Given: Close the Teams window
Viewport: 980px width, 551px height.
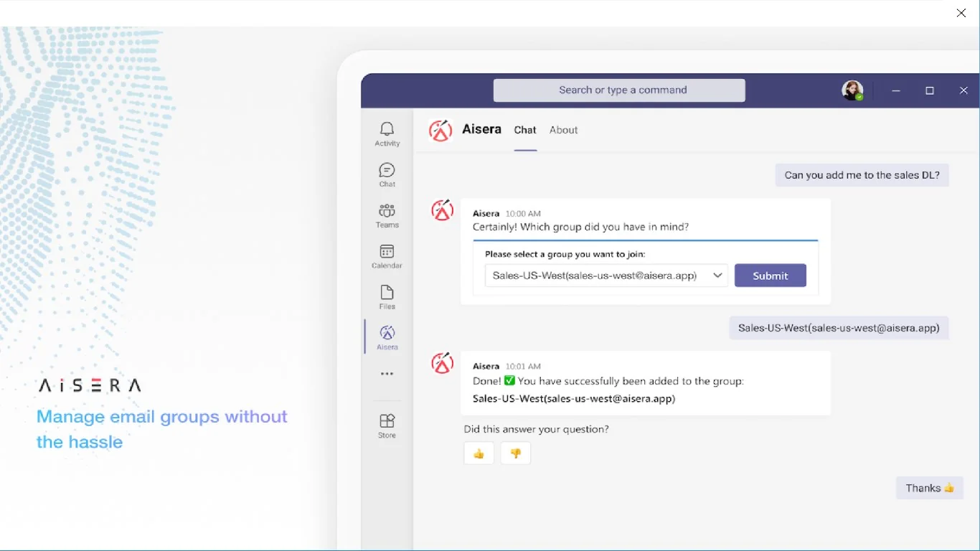Looking at the screenshot, I should tap(963, 90).
